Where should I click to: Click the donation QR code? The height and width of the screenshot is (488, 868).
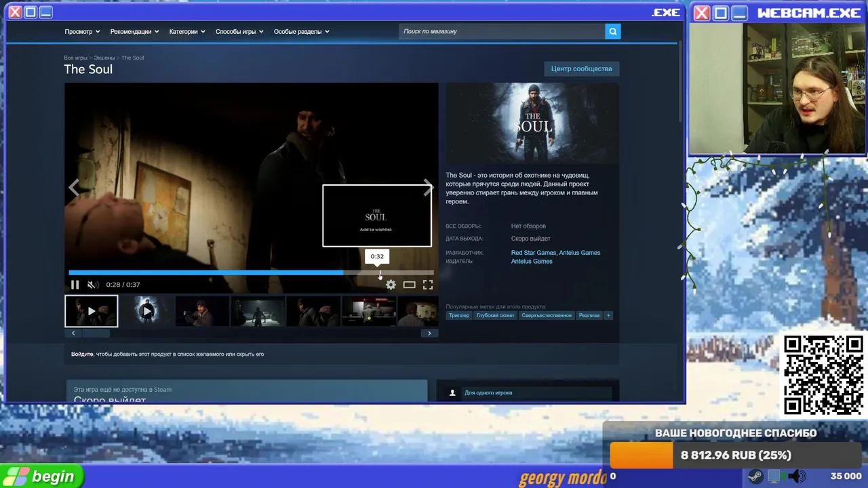coord(823,375)
